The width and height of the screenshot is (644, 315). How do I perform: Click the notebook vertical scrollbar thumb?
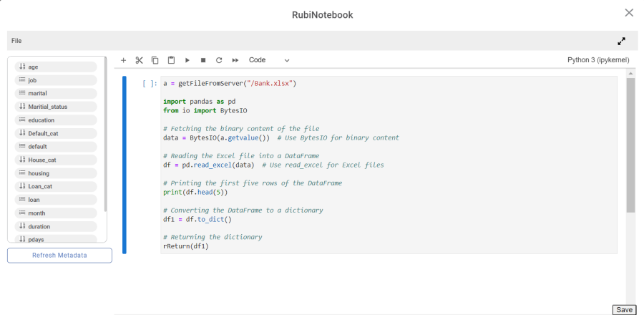[x=630, y=145]
